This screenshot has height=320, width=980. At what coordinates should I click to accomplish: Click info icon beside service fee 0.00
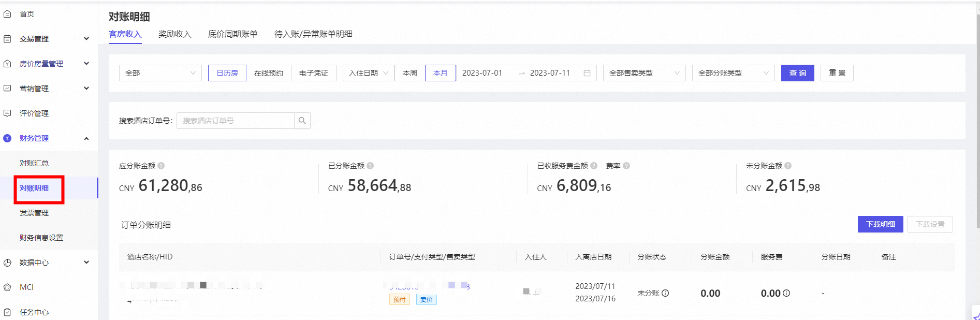[x=786, y=293]
